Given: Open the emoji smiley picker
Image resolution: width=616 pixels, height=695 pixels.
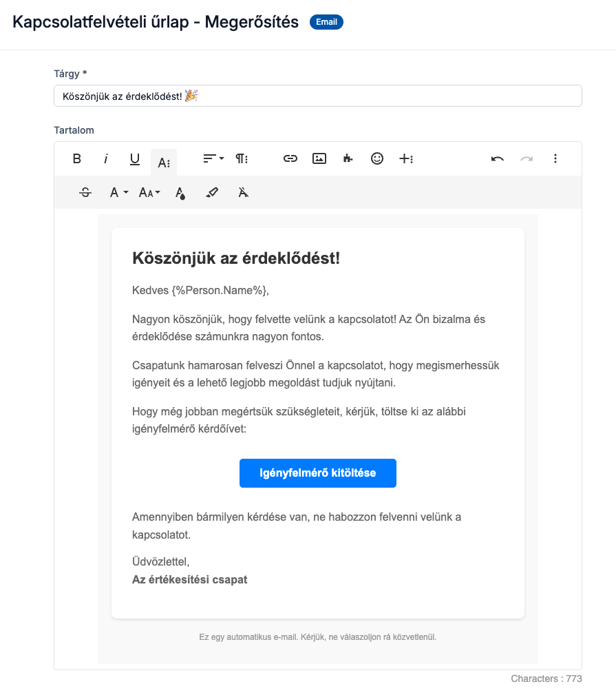Looking at the screenshot, I should [x=377, y=159].
